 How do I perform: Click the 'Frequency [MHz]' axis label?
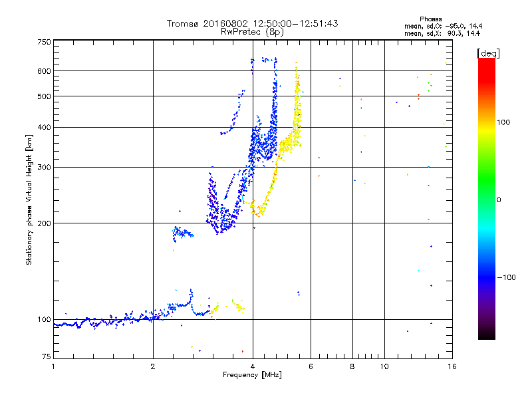(252, 375)
